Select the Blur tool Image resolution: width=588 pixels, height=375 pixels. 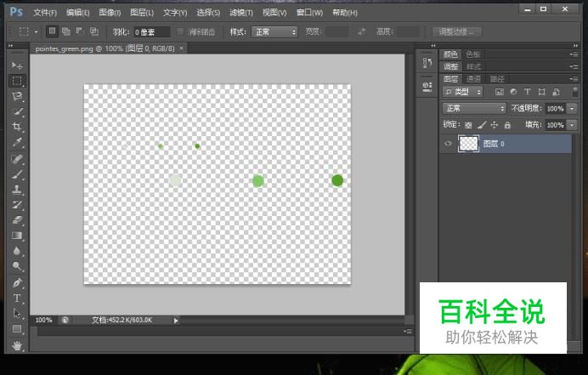click(17, 251)
